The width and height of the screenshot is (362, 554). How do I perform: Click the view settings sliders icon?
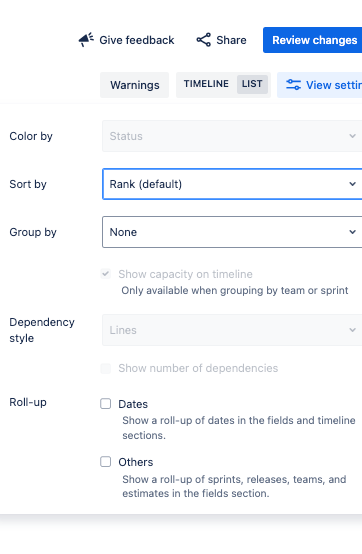(x=293, y=85)
